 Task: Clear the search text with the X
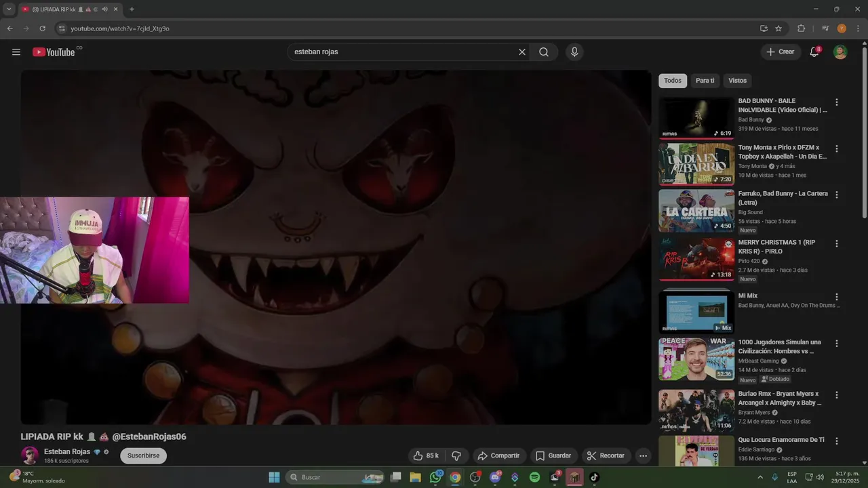522,52
